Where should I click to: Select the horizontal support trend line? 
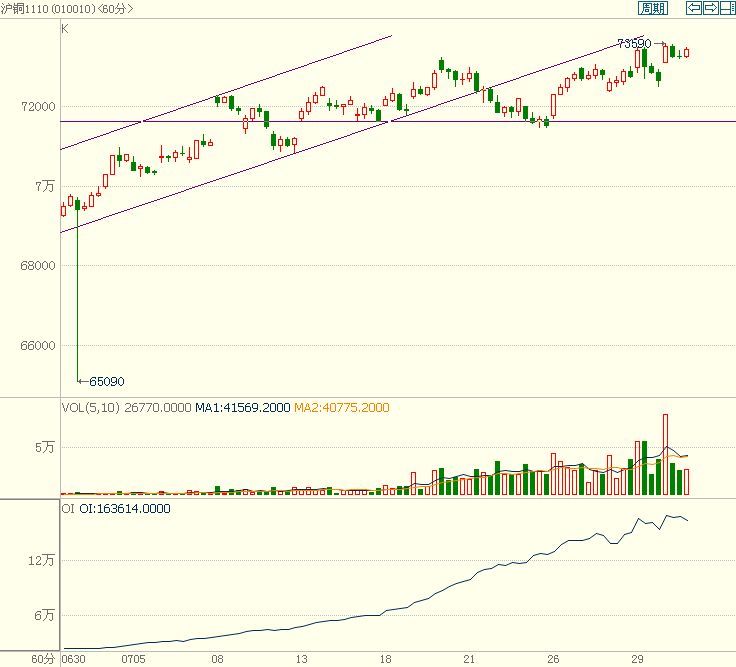(398, 122)
